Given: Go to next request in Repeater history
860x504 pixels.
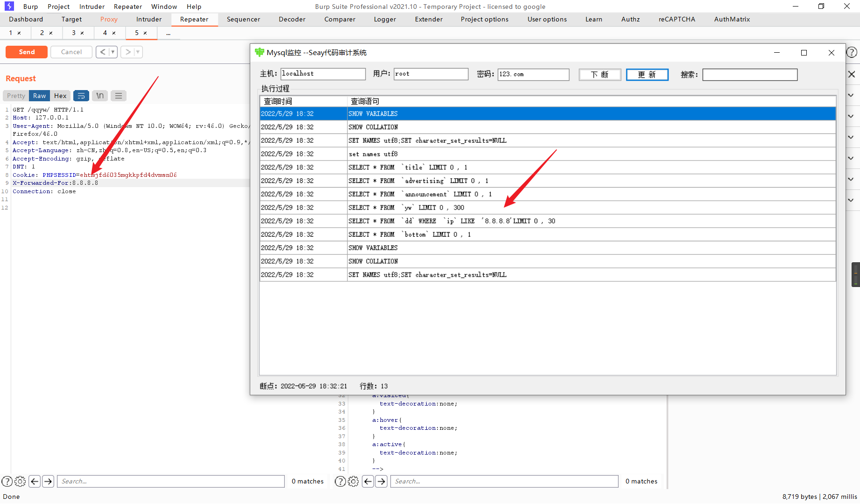Looking at the screenshot, I should point(127,52).
